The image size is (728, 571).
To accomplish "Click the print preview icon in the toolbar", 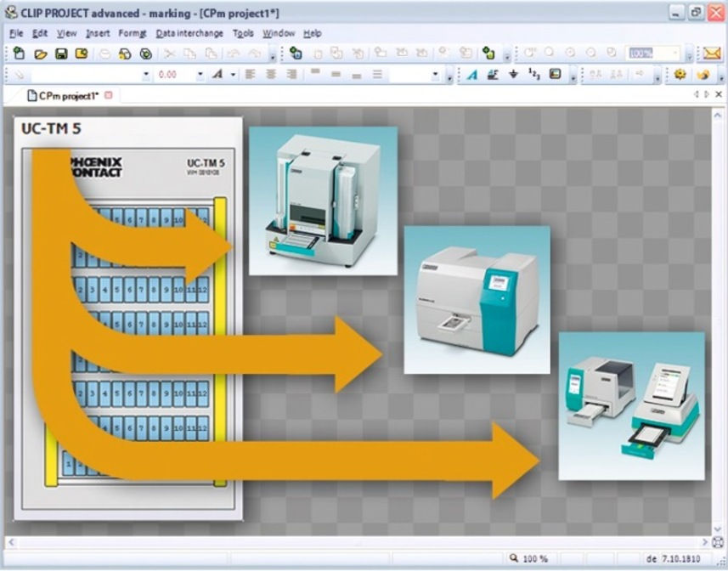I will (125, 54).
